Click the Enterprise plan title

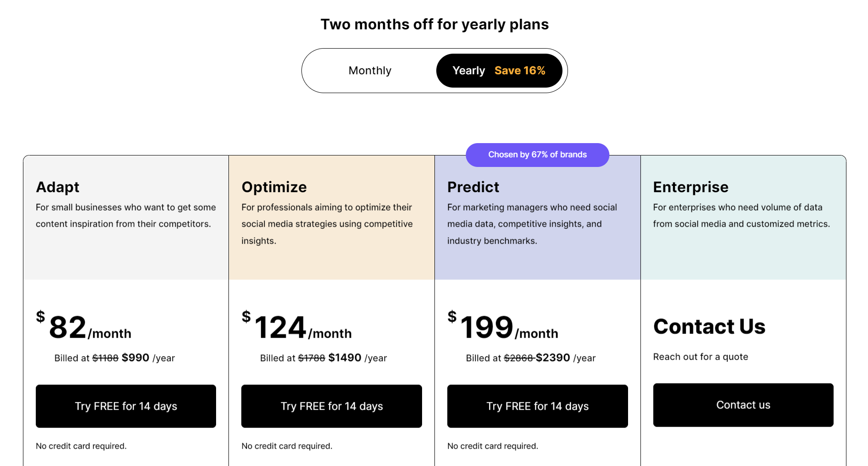click(690, 187)
